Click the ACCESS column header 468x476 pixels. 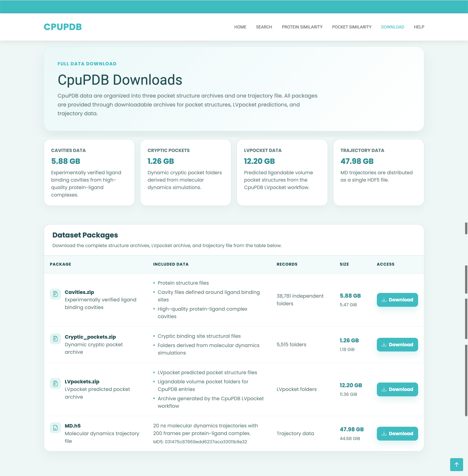(385, 264)
